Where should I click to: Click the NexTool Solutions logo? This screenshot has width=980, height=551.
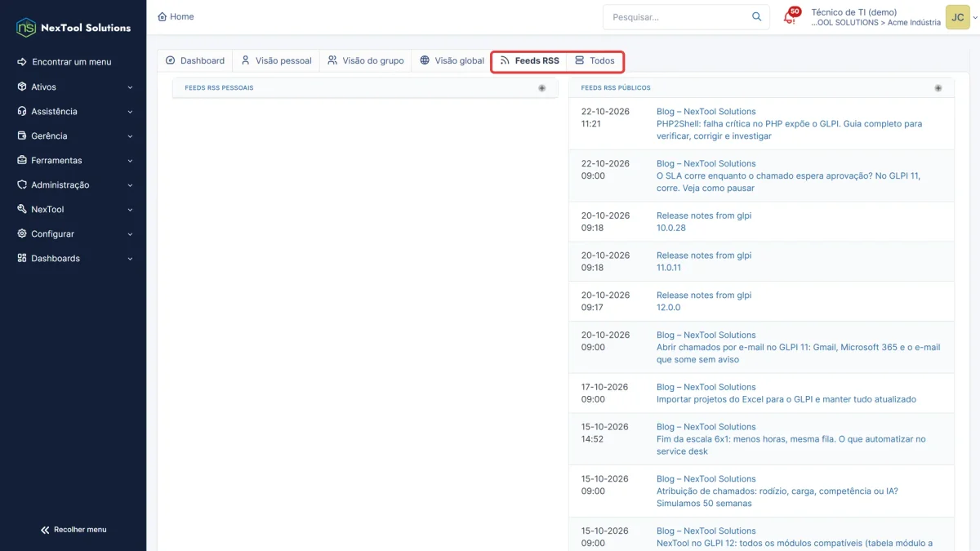tap(73, 27)
